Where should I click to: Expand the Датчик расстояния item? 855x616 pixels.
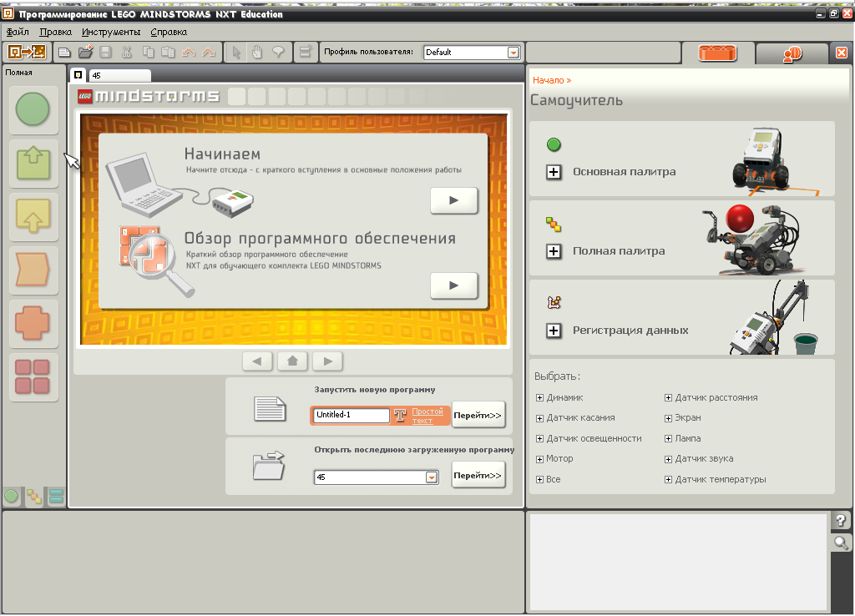pyautogui.click(x=669, y=398)
